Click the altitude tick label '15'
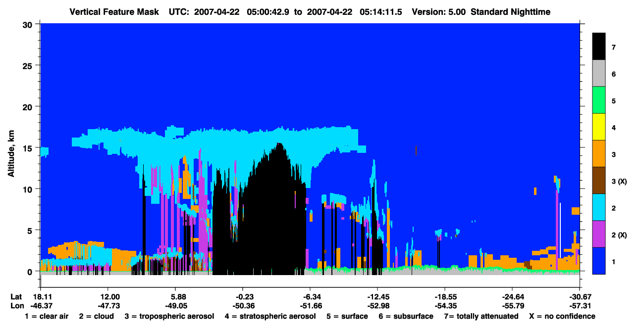Screen dimensions: 644x330 pyautogui.click(x=29, y=147)
